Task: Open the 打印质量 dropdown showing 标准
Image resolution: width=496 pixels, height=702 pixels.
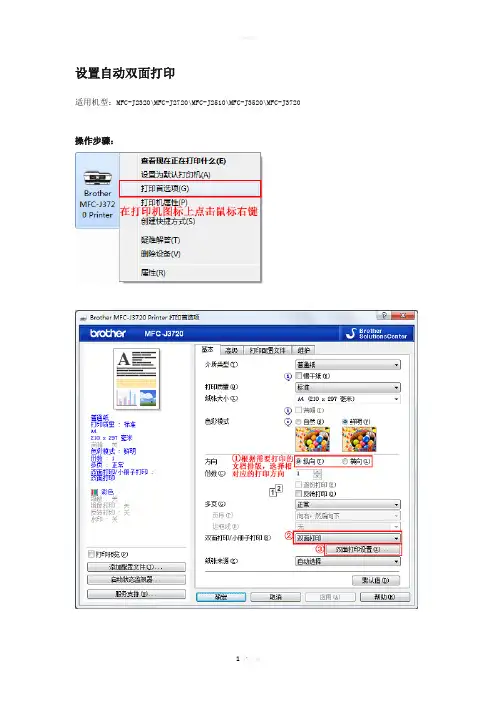Action: click(348, 387)
